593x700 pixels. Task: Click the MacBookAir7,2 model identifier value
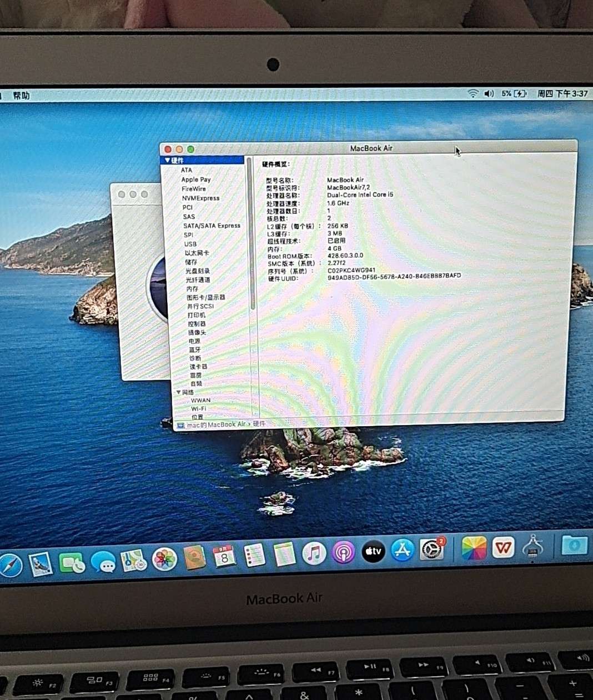(x=348, y=188)
